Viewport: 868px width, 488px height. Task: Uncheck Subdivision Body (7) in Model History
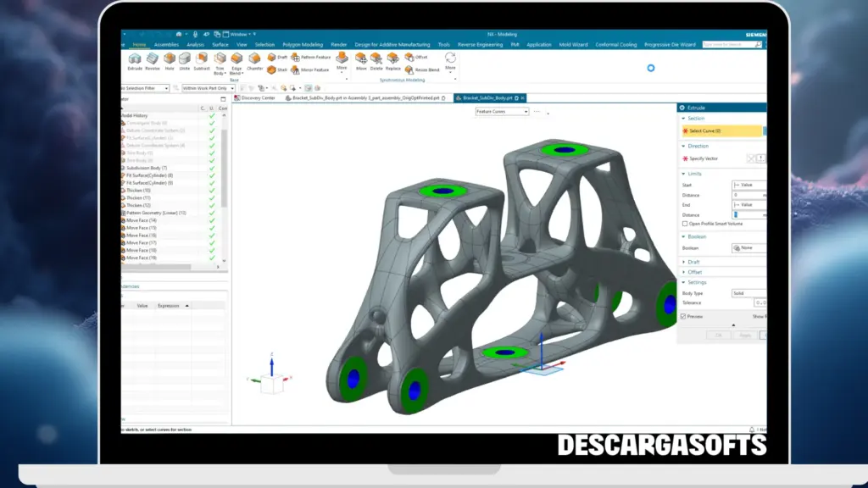pos(211,168)
